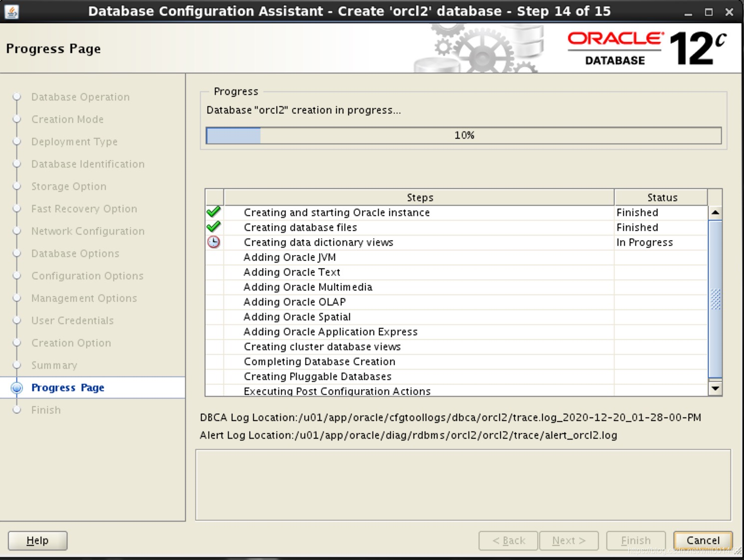
Task: Click 'In Progress' status cell
Action: click(661, 243)
